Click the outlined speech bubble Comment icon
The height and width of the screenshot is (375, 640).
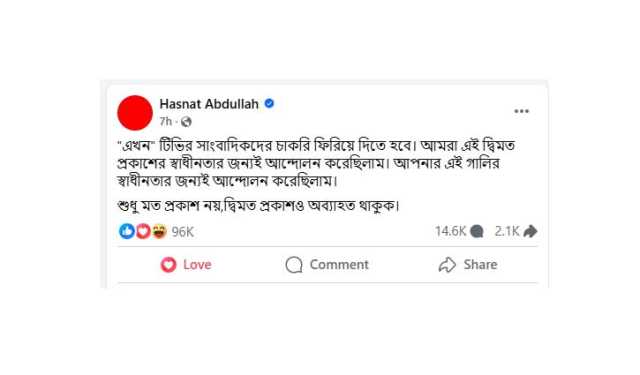click(x=294, y=264)
